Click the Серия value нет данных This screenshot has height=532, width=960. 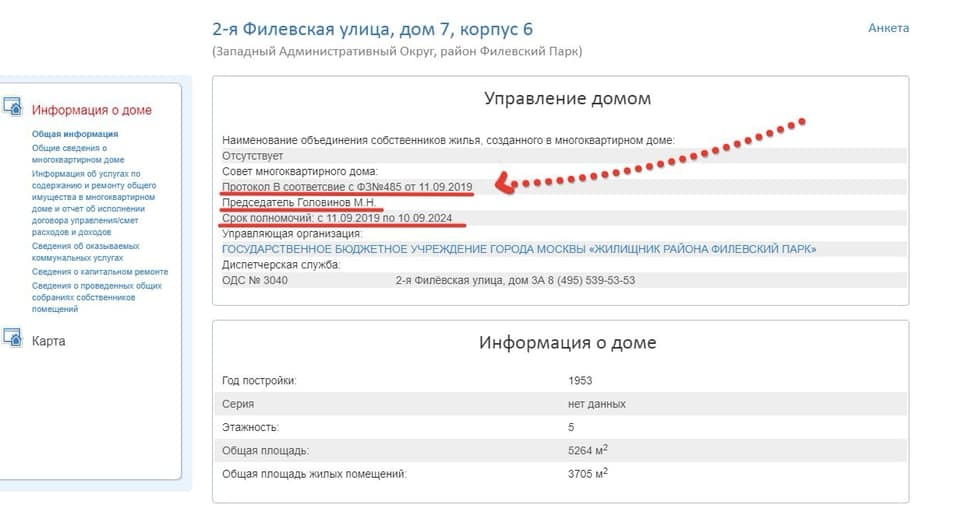point(597,404)
